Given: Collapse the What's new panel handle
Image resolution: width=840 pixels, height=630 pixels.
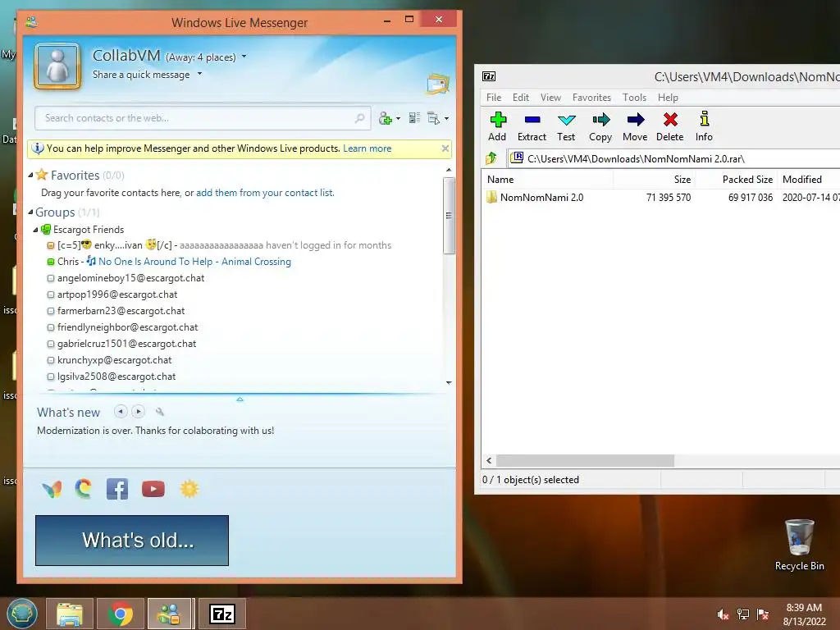Looking at the screenshot, I should [240, 399].
